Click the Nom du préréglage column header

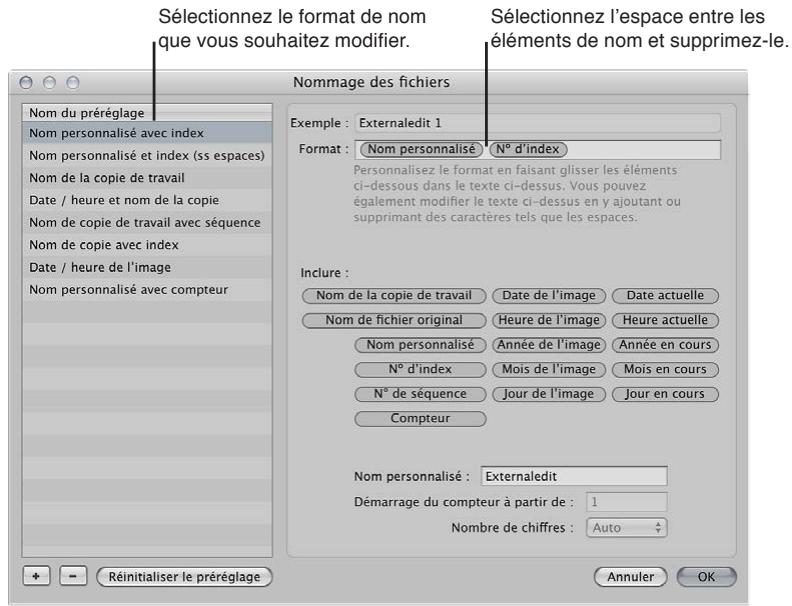tap(147, 113)
